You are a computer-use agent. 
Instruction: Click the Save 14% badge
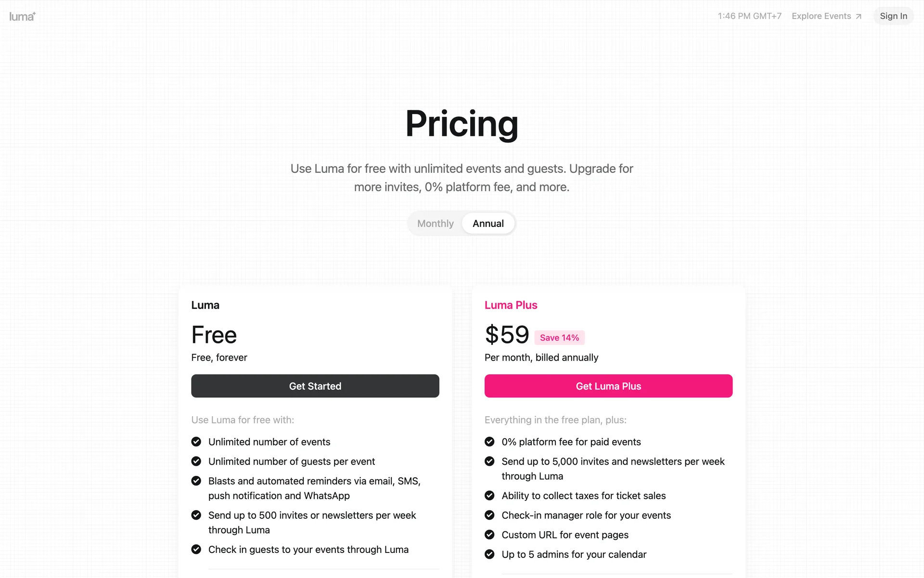click(x=559, y=338)
